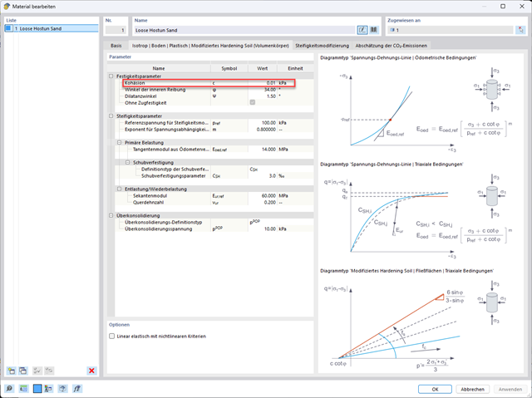Screen dimensions: 532x398
Task: Click the function script icon in bottom toolbar
Action: (x=77, y=389)
